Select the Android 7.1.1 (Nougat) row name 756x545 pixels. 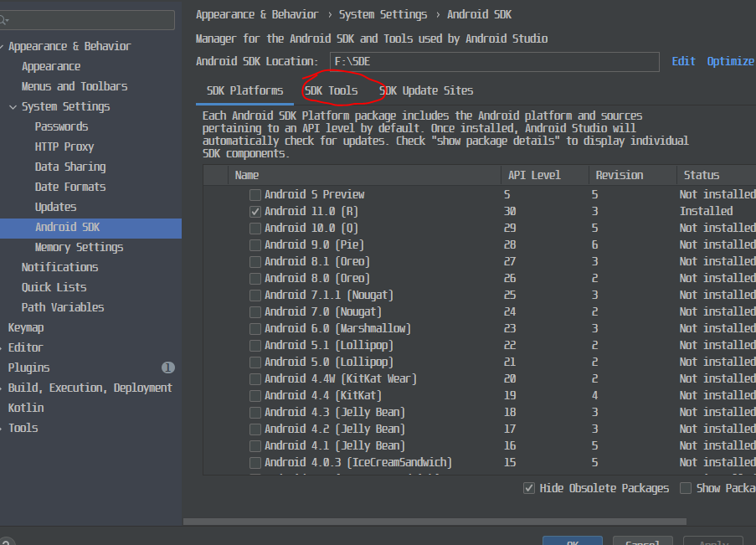(329, 296)
